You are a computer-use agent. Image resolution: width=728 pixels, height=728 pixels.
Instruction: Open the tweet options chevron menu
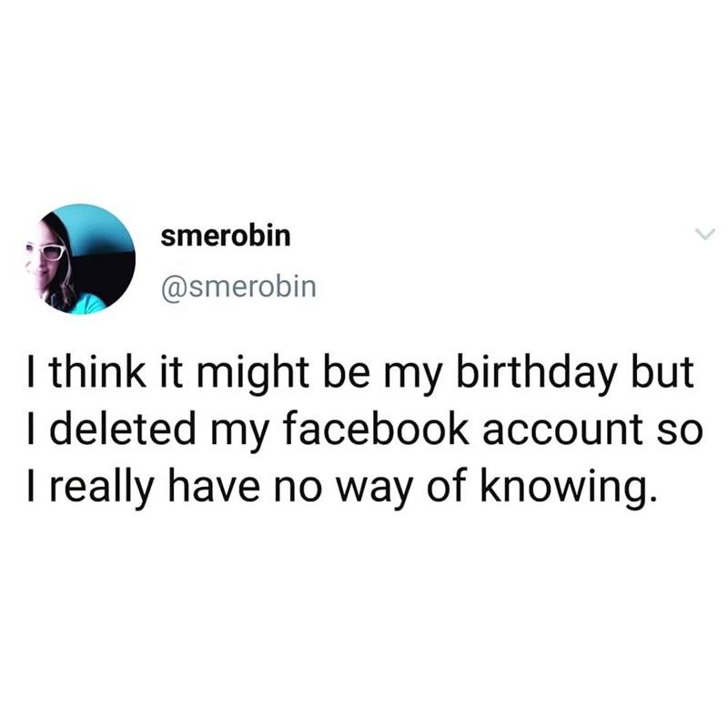[704, 235]
